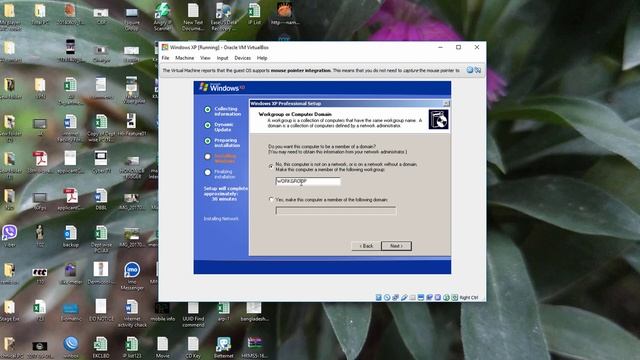The image size is (640, 360).
Task: Click the optical disc indicator in VirtualBox status bar
Action: 387,297
